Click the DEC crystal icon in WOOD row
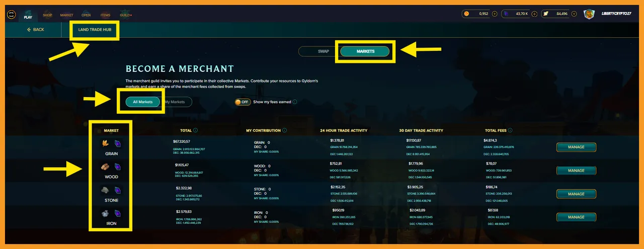 tap(118, 167)
